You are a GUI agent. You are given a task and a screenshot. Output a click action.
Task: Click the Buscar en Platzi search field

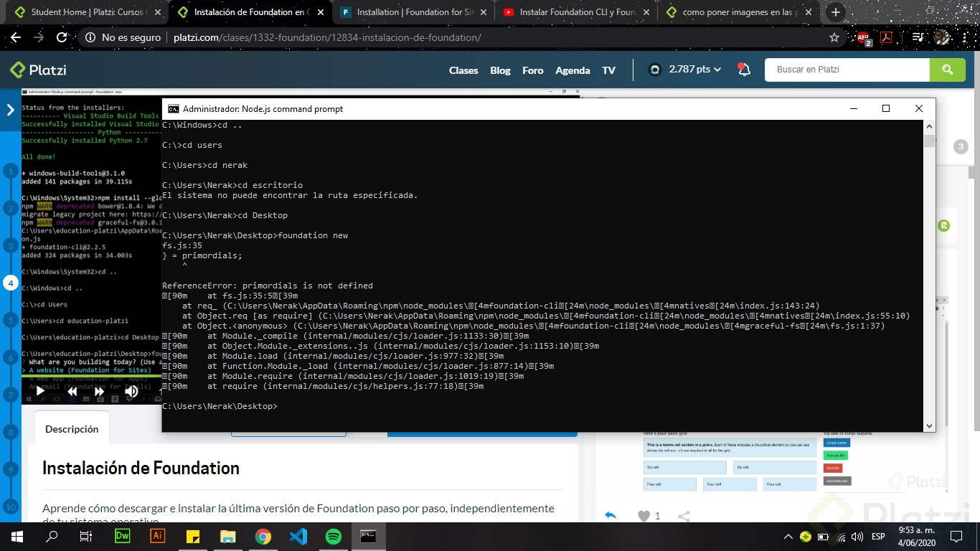coord(847,70)
